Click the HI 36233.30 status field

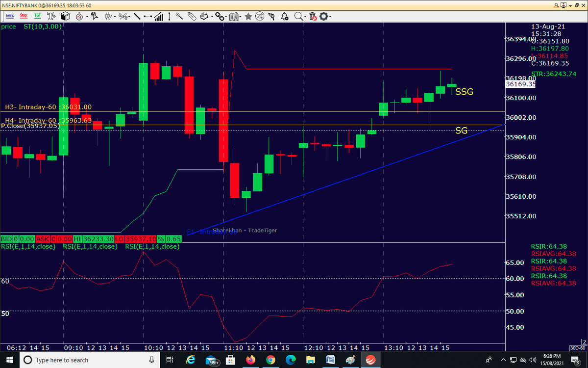pyautogui.click(x=94, y=238)
